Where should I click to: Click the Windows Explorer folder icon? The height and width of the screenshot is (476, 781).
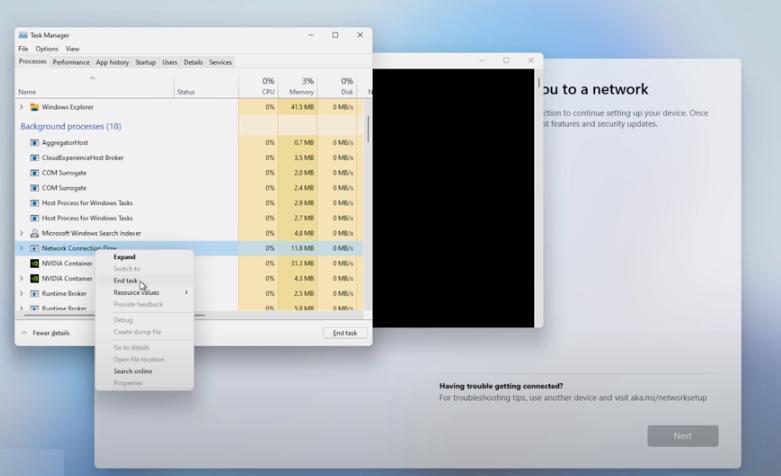coord(34,107)
